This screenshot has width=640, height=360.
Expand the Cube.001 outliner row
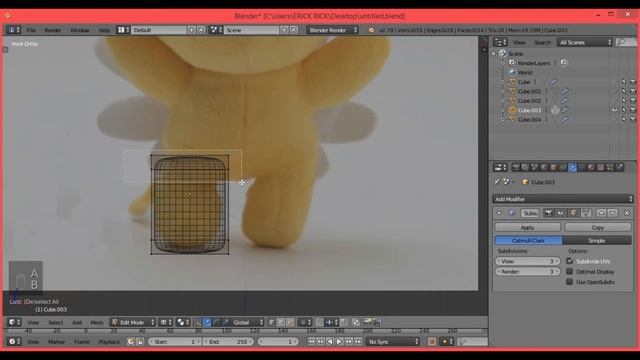503,91
